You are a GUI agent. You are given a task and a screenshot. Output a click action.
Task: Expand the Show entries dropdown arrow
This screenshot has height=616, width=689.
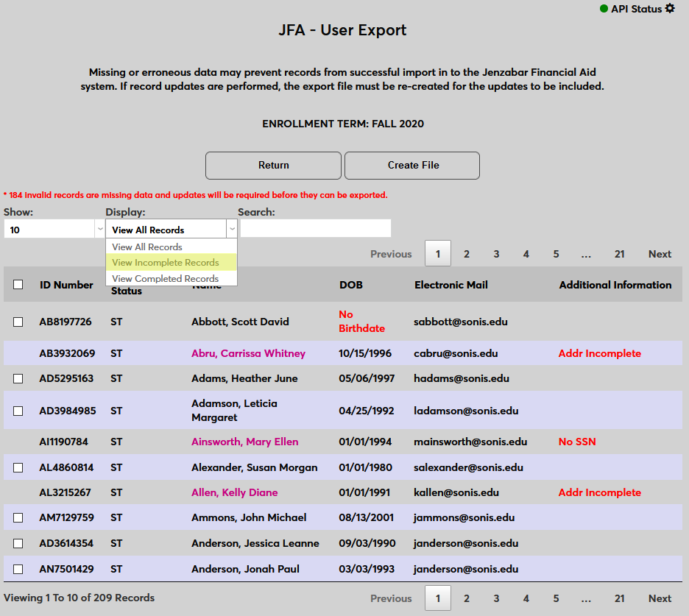[100, 230]
